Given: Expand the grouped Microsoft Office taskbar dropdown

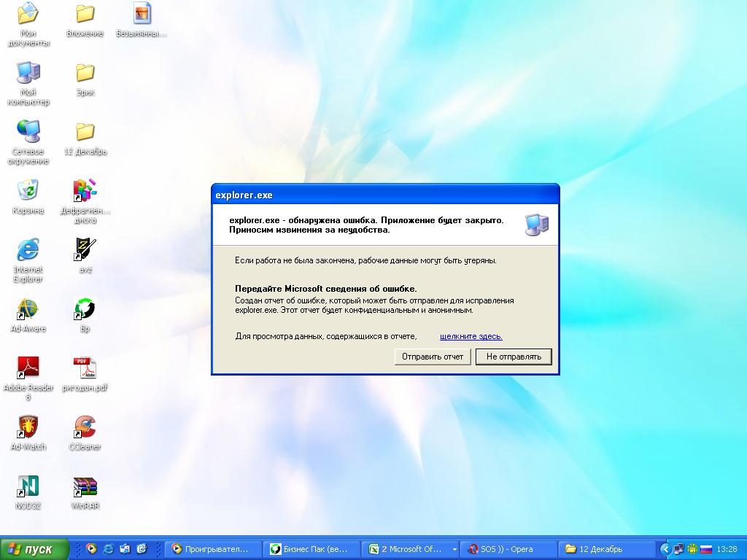Looking at the screenshot, I should coord(454,549).
